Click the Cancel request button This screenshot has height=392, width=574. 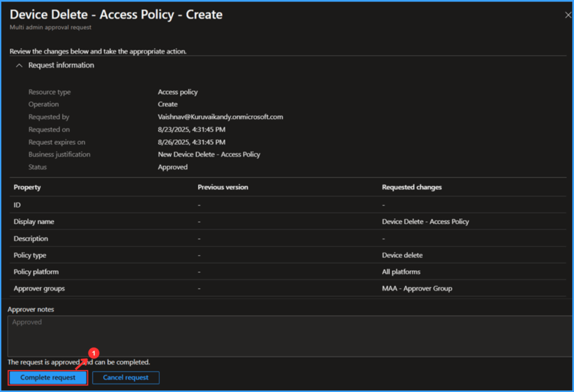[x=126, y=377]
